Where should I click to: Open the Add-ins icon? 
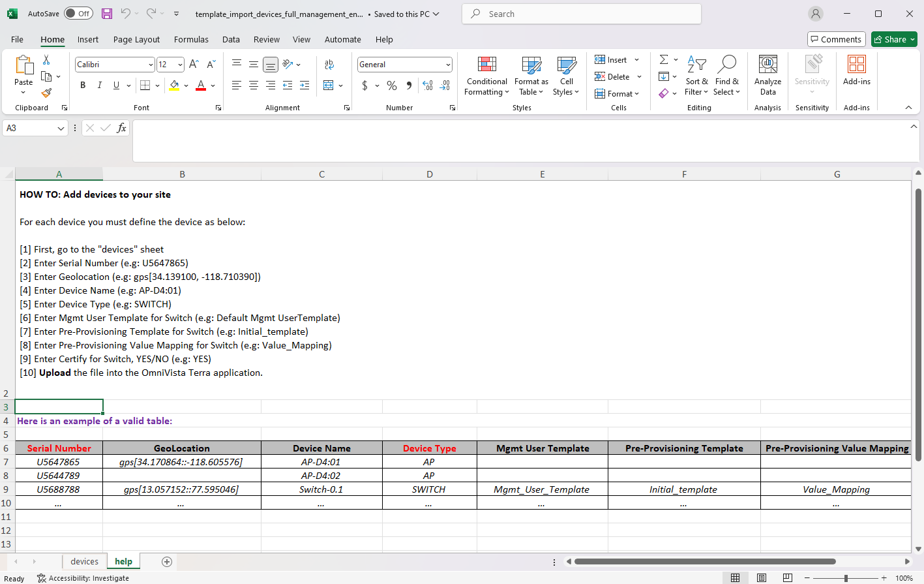(856, 70)
